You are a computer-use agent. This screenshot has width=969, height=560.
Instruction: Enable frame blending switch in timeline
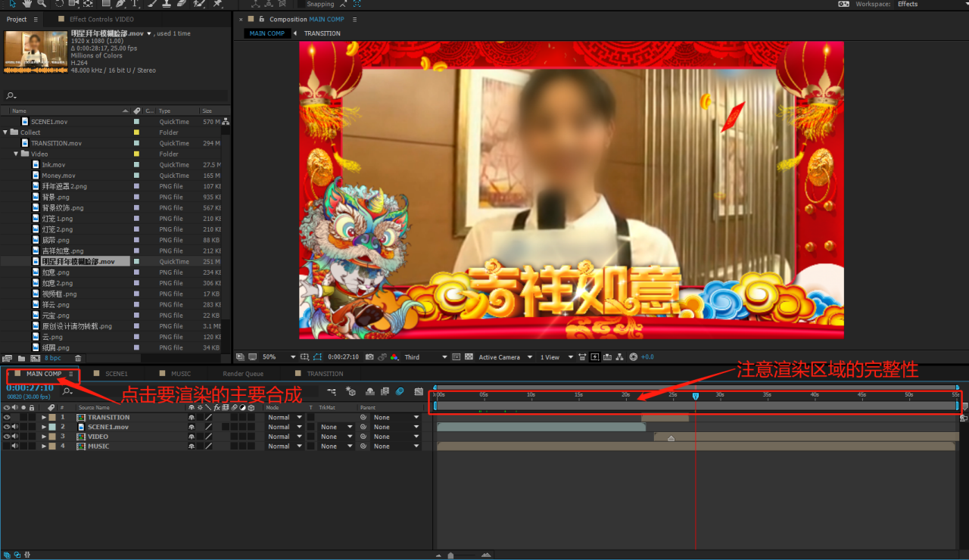[x=385, y=391]
